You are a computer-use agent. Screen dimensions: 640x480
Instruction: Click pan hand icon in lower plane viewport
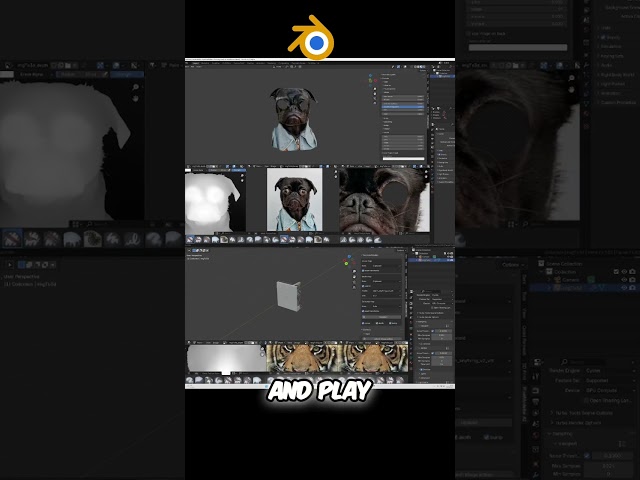click(x=354, y=277)
